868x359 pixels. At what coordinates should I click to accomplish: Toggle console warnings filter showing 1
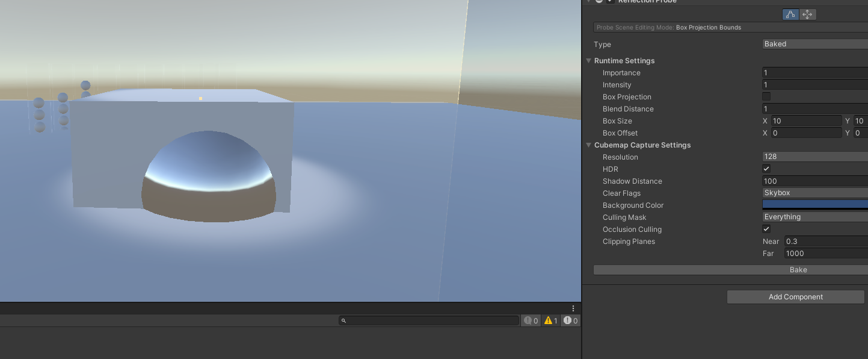551,320
